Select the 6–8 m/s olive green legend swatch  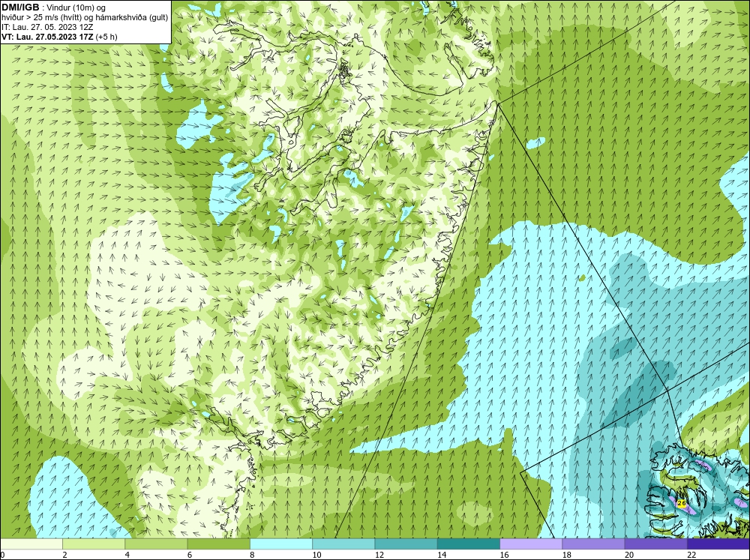(218, 544)
